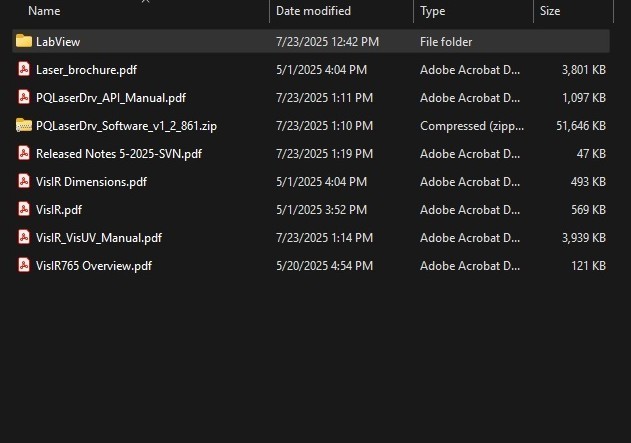The image size is (631, 443).
Task: Click the LabView folder icon
Action: [24, 42]
